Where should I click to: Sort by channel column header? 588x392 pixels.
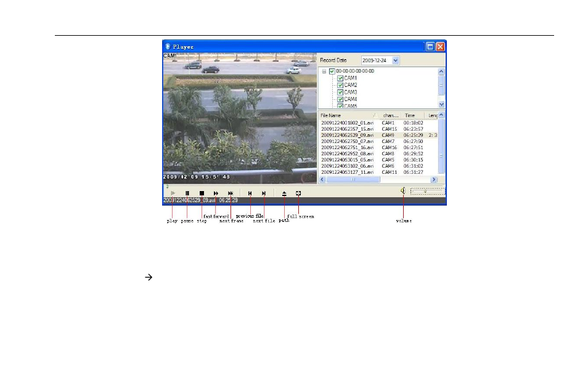coord(390,115)
